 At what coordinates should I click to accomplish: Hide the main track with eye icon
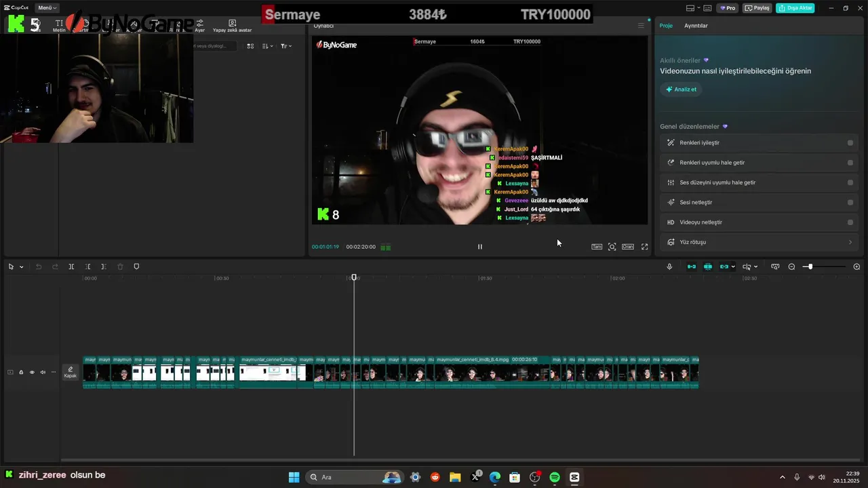click(x=32, y=372)
